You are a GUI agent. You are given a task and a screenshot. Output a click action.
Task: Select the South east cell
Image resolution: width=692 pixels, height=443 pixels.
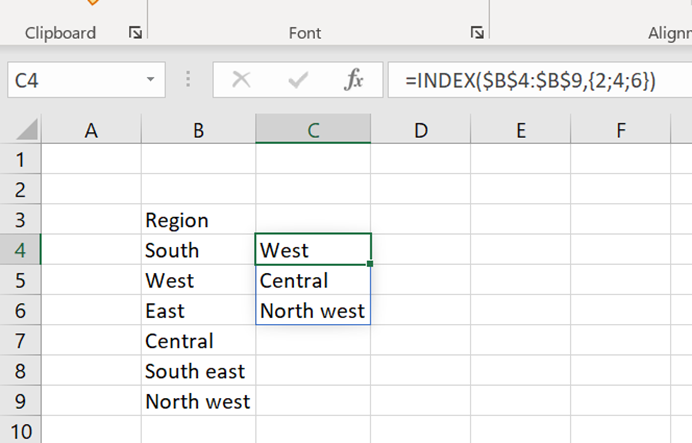point(195,372)
